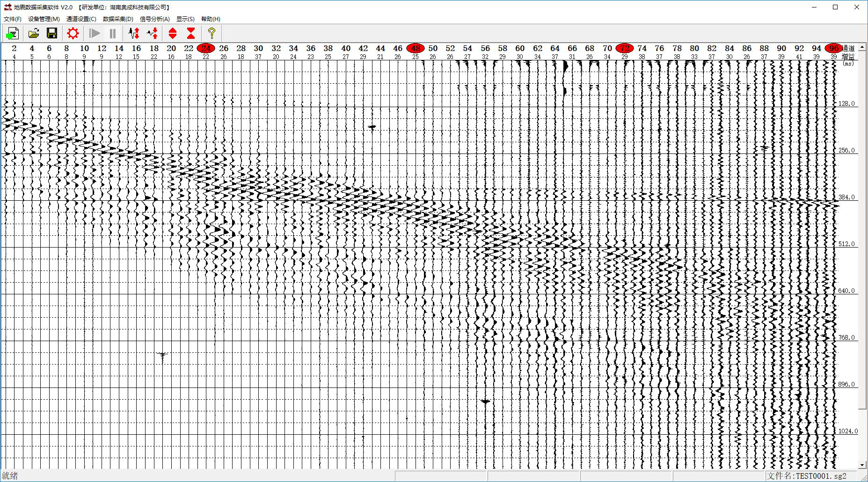Start acquisition with the play button

coord(95,34)
